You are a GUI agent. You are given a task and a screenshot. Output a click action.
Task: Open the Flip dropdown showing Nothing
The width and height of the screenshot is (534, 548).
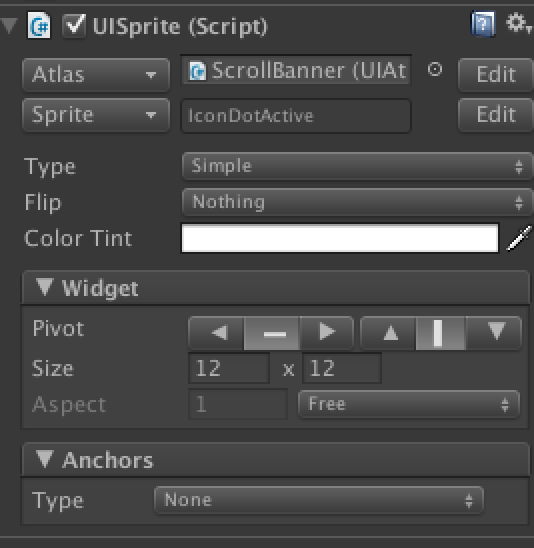coord(357,202)
